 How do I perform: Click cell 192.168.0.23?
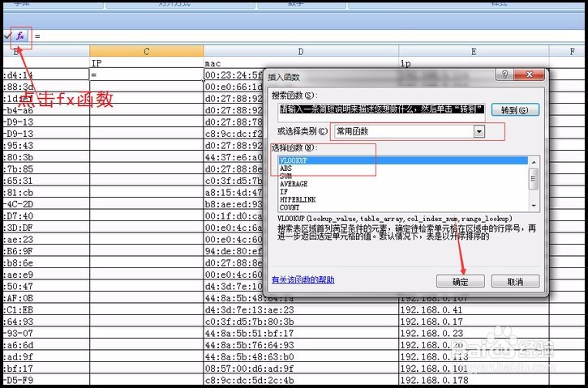[474, 333]
